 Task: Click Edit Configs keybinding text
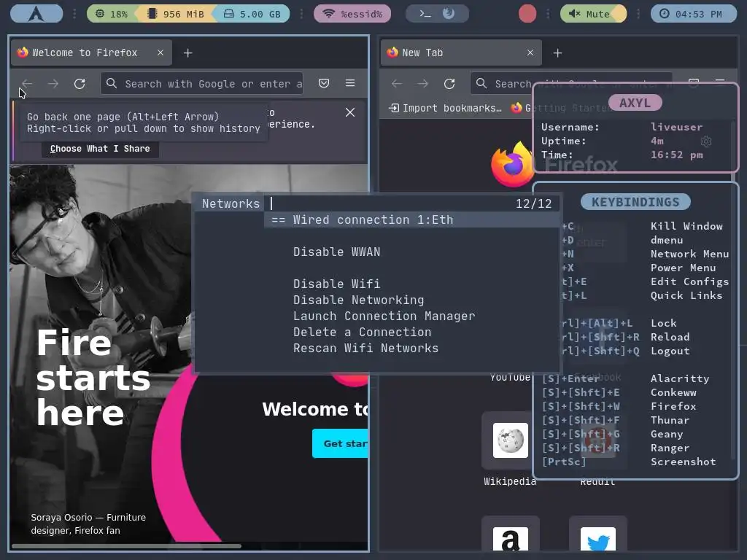[x=690, y=281]
